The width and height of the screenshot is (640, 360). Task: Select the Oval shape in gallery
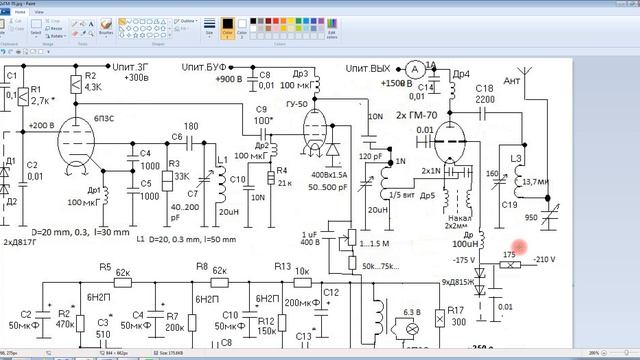[136, 21]
